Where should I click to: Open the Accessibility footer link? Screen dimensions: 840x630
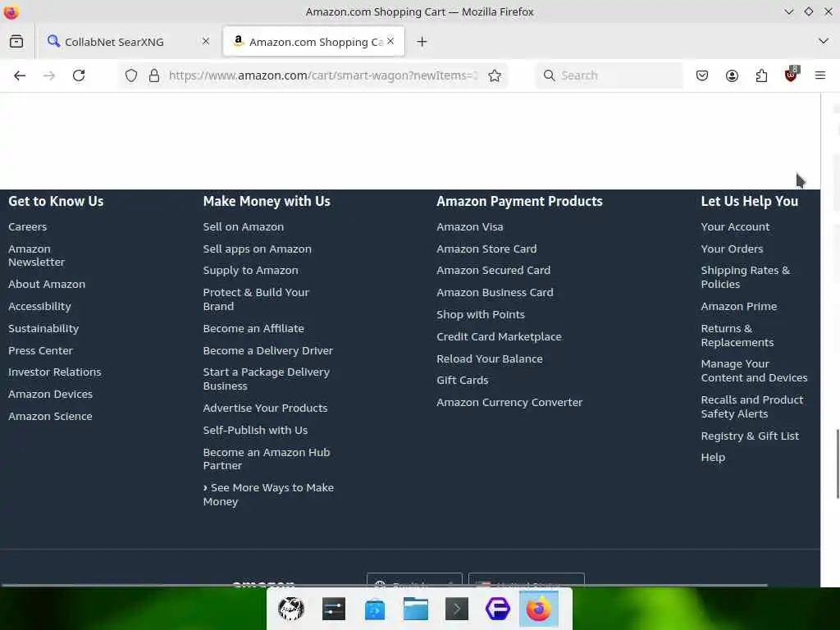click(39, 307)
